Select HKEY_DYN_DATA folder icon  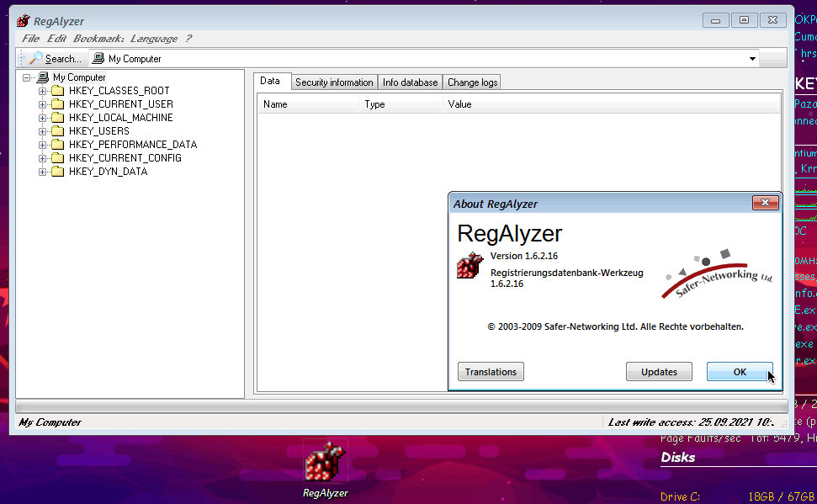point(58,172)
